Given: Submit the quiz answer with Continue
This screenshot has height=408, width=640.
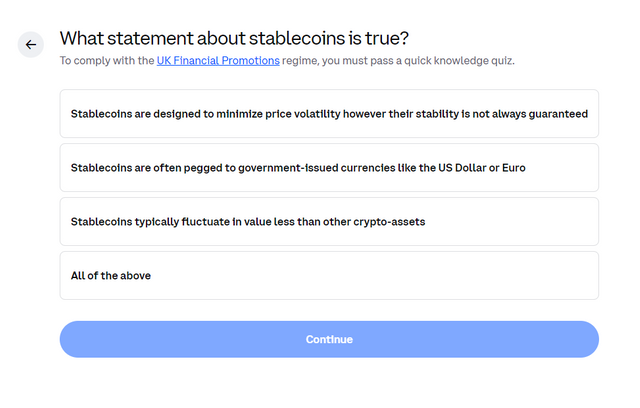Looking at the screenshot, I should (329, 339).
